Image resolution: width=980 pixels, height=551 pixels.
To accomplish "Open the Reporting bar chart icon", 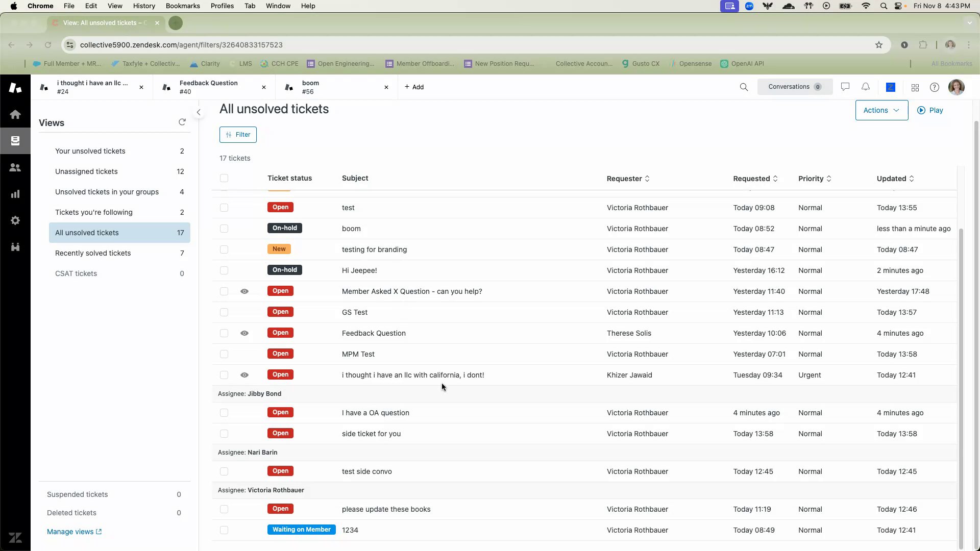I will (15, 194).
